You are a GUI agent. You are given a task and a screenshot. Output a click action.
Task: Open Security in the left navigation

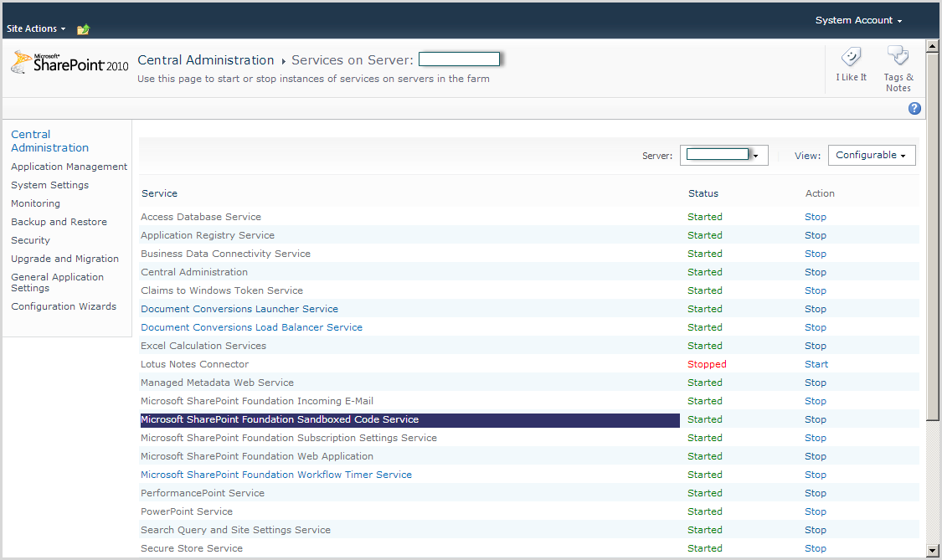[31, 240]
